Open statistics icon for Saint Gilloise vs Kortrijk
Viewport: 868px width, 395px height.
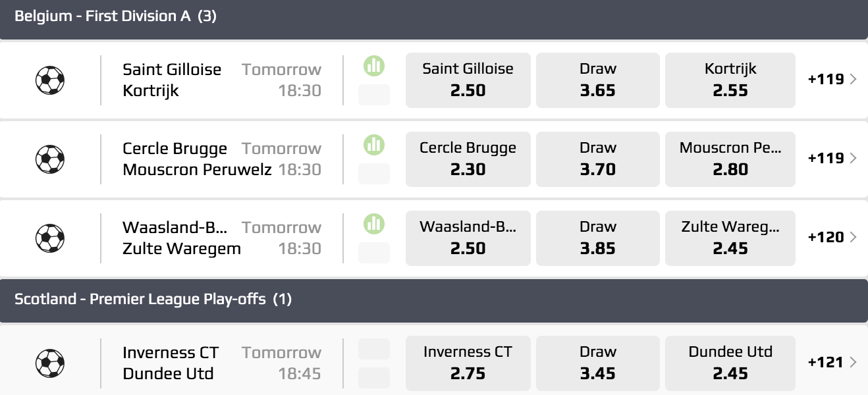pos(373,66)
